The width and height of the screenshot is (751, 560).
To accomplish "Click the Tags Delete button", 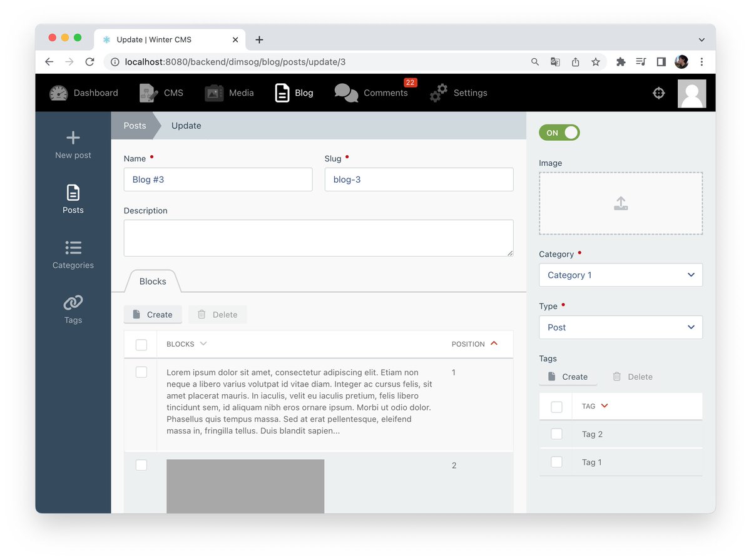I will click(x=633, y=377).
